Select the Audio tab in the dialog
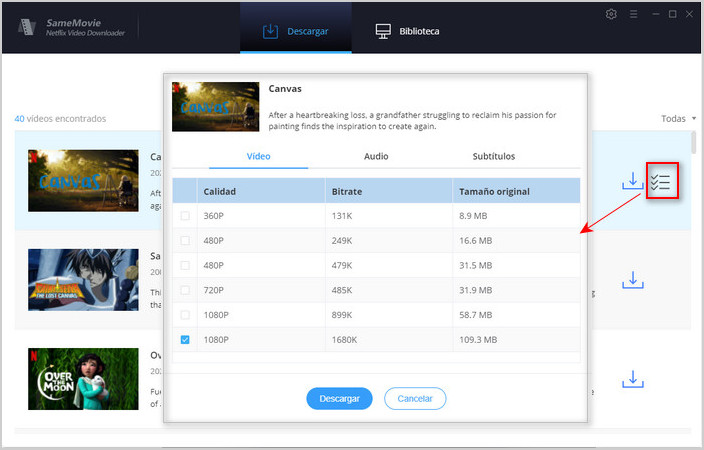 (376, 156)
